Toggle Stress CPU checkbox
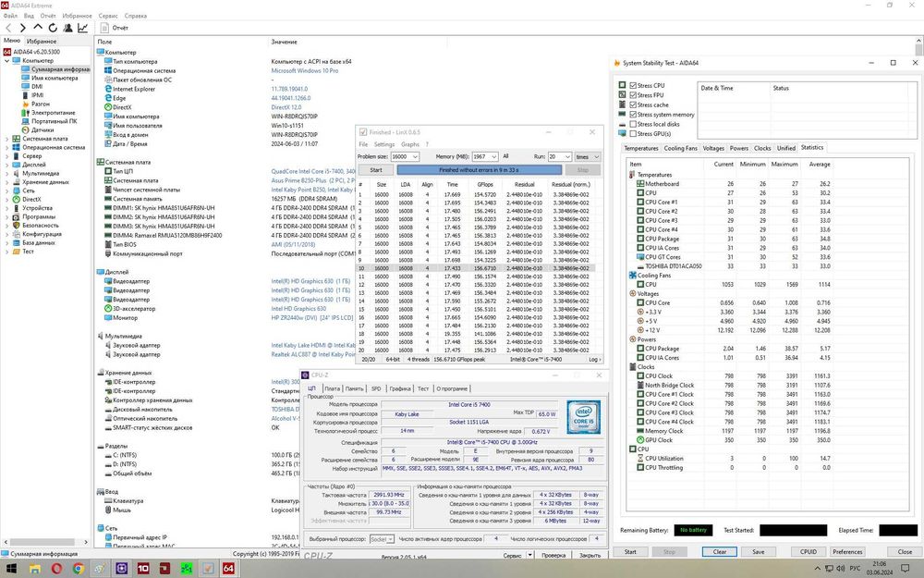924x578 pixels. click(633, 85)
